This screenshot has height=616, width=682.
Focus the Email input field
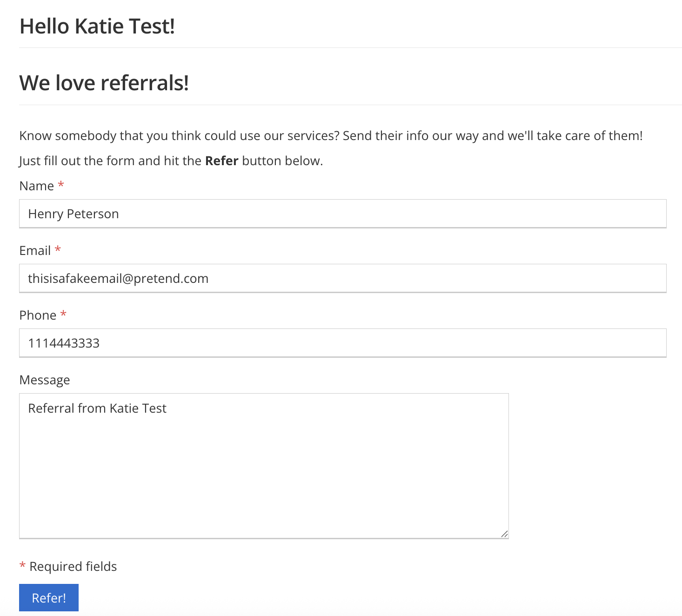coord(342,279)
